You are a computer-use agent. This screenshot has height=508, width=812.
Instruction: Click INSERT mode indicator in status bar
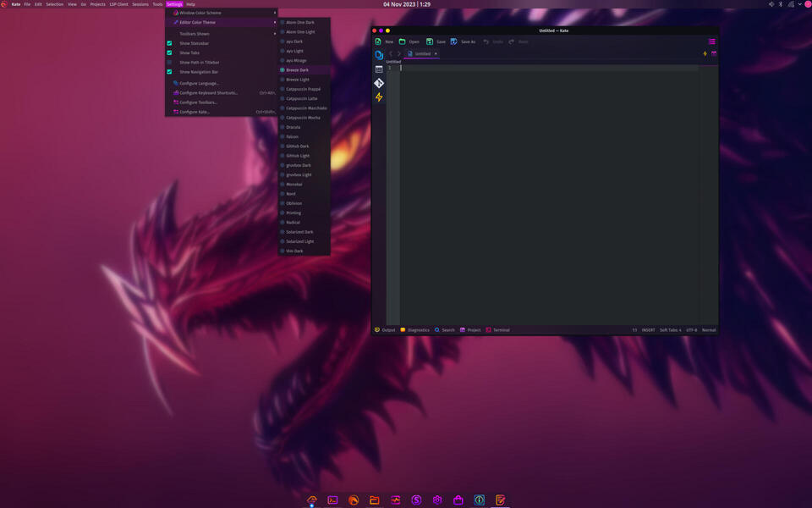648,329
